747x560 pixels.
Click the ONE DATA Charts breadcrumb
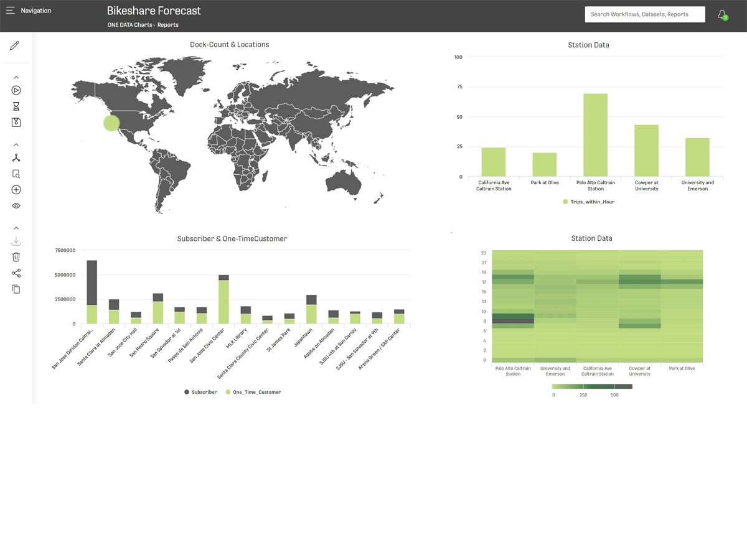[x=129, y=25]
